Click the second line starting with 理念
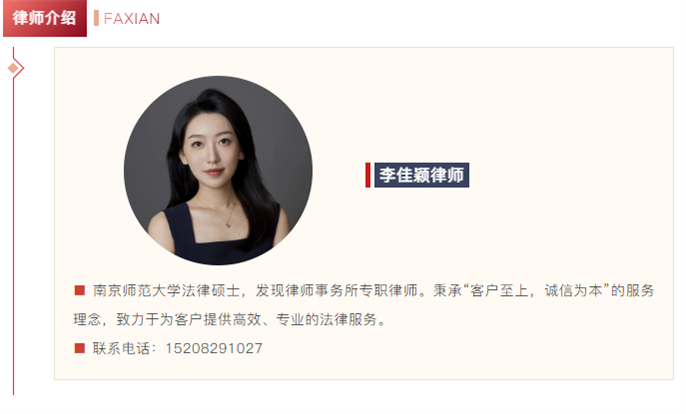The height and width of the screenshot is (414, 686). pos(230,319)
